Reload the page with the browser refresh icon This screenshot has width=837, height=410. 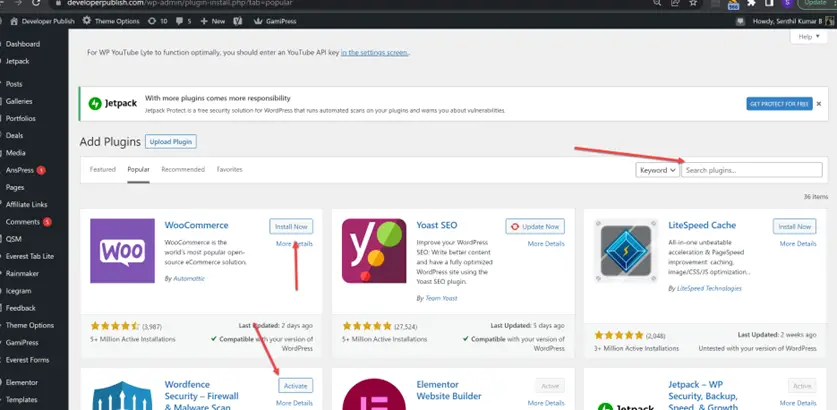36,3
